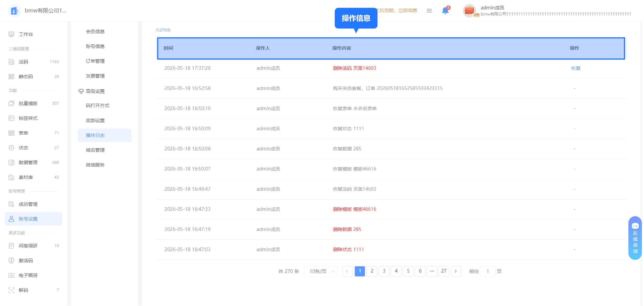Click the 批量模版 sidebar icon

coord(11,103)
